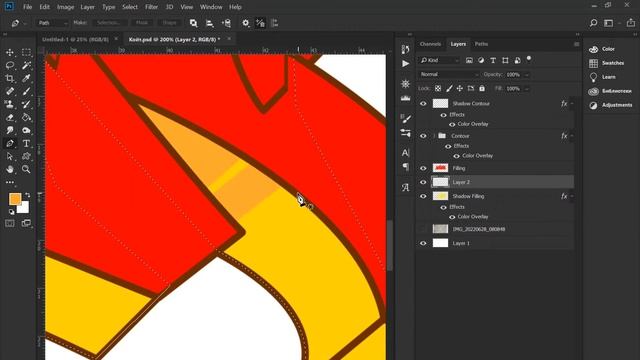Viewport: 640px width, 360px height.
Task: Select the Paint Bucket tool
Action: pyautogui.click(x=26, y=118)
